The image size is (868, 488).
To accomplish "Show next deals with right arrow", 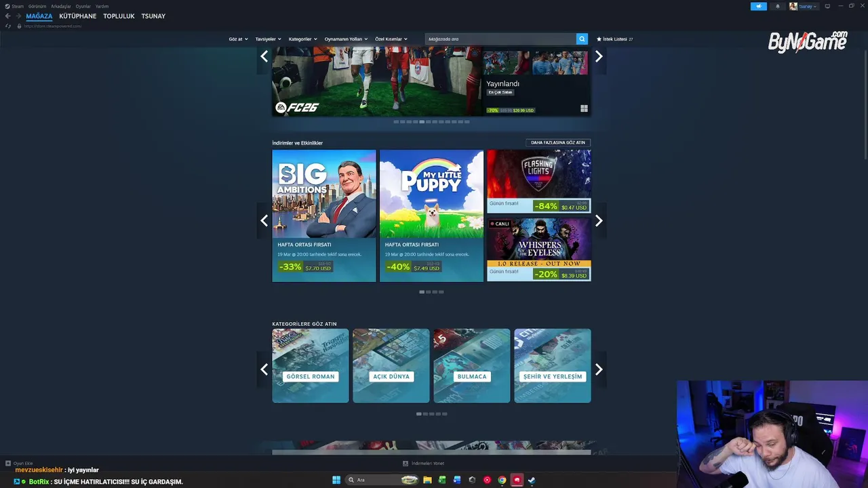I will point(599,220).
